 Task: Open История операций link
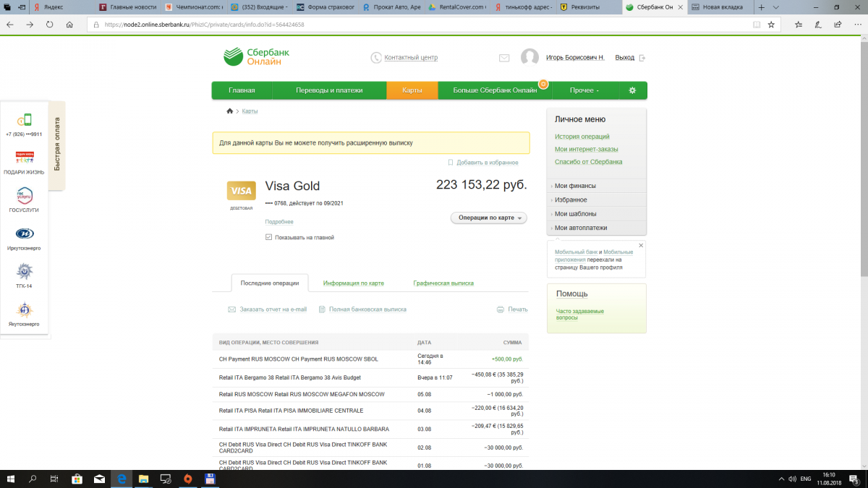tap(582, 137)
